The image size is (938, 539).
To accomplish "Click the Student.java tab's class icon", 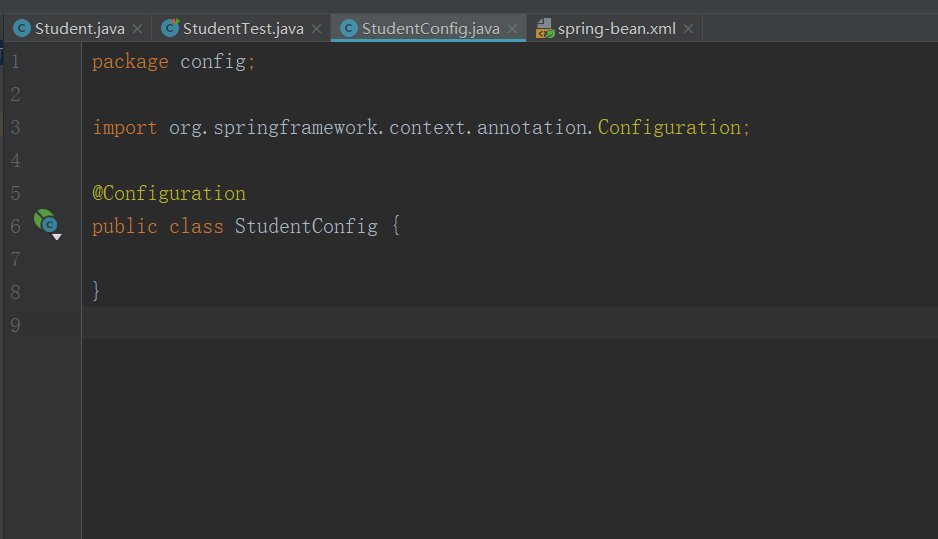I will [x=22, y=28].
